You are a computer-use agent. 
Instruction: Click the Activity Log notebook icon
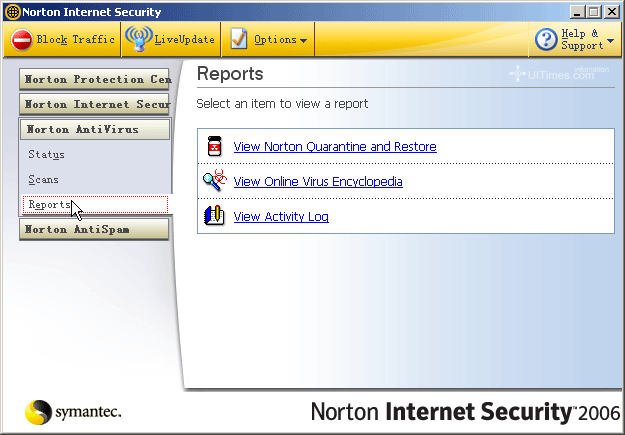[x=214, y=216]
